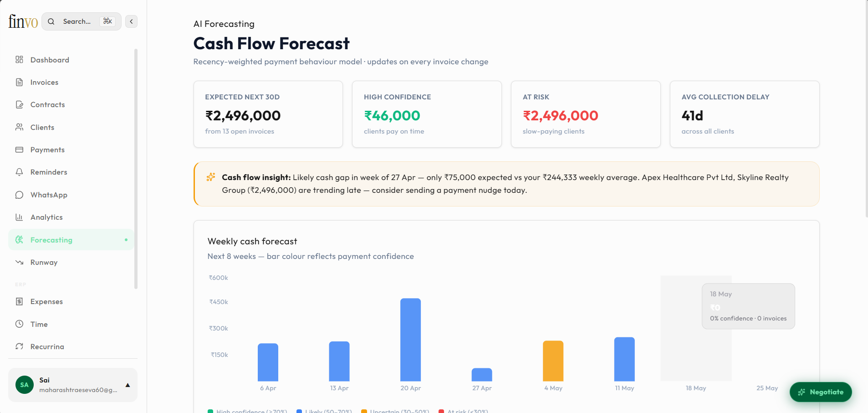Click the orange 4 May bar
The image size is (868, 413).
(553, 361)
